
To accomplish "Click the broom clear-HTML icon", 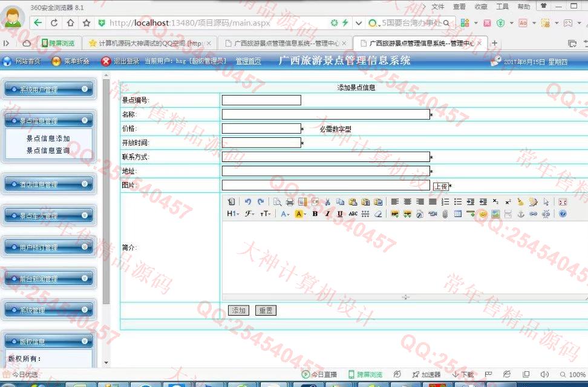I will (x=520, y=202).
